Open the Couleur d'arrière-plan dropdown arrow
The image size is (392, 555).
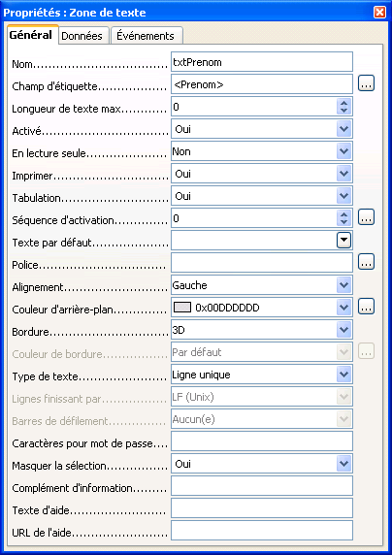point(343,308)
